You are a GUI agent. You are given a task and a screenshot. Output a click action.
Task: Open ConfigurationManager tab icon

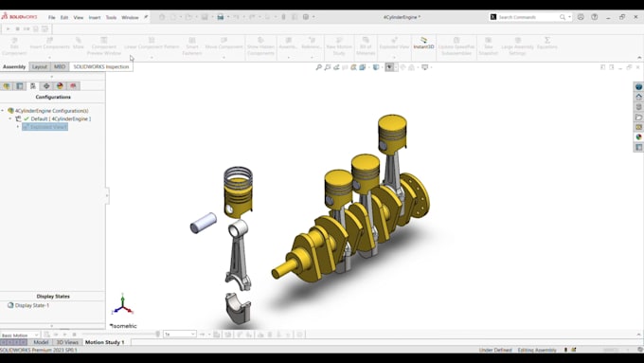pos(33,86)
